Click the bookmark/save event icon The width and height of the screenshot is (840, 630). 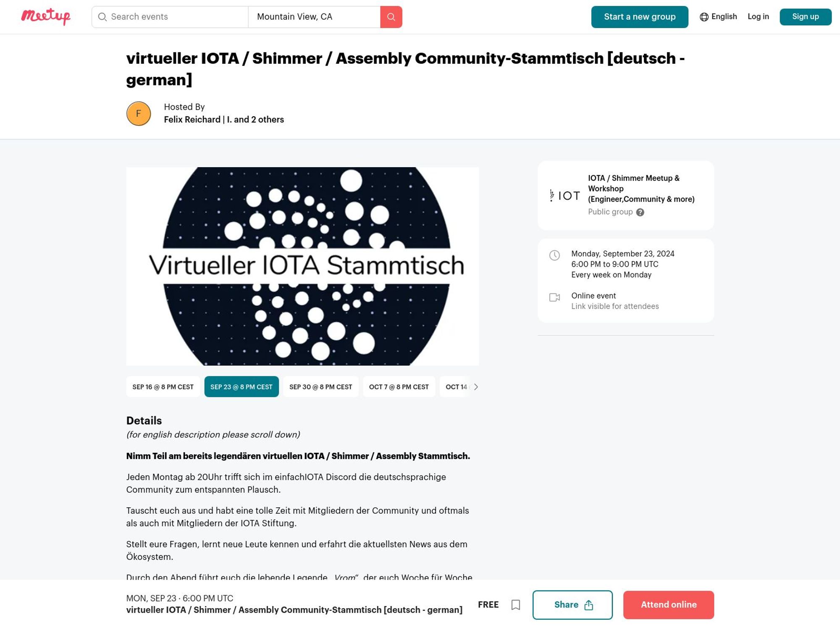(x=515, y=604)
